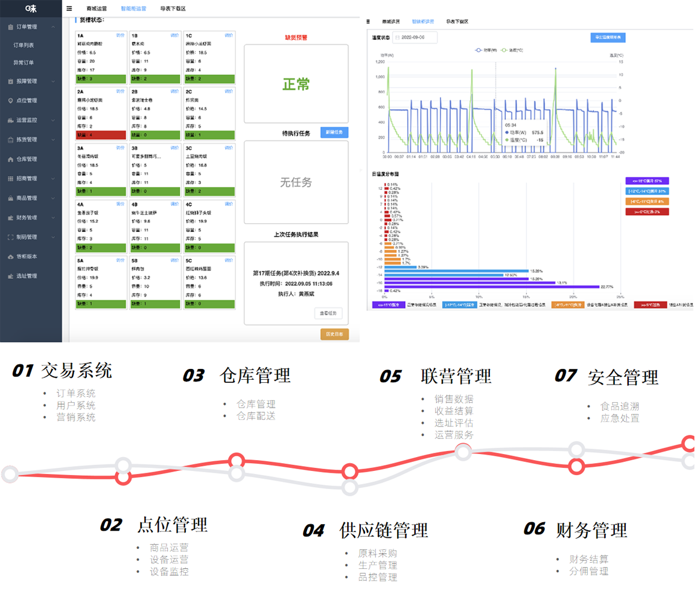Click the 查看任务 button
700x608 pixels.
(x=328, y=313)
